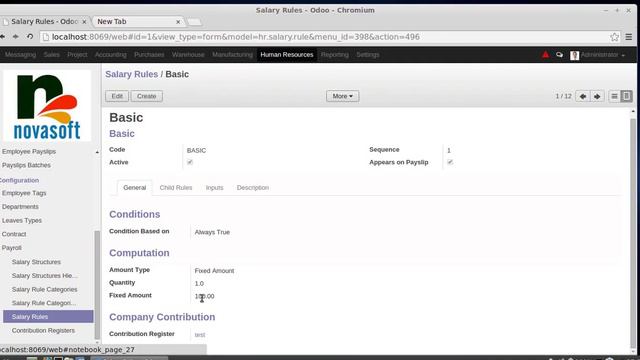This screenshot has height=360, width=640.
Task: Open the Administrator user dropdown
Action: coord(602,55)
